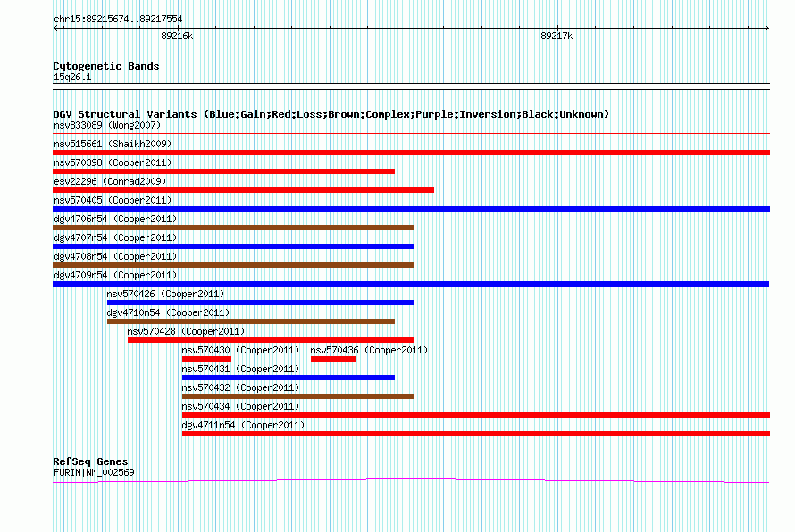Click the red bar for nsv570434
Viewport: 795px width, 532px height.
point(476,415)
